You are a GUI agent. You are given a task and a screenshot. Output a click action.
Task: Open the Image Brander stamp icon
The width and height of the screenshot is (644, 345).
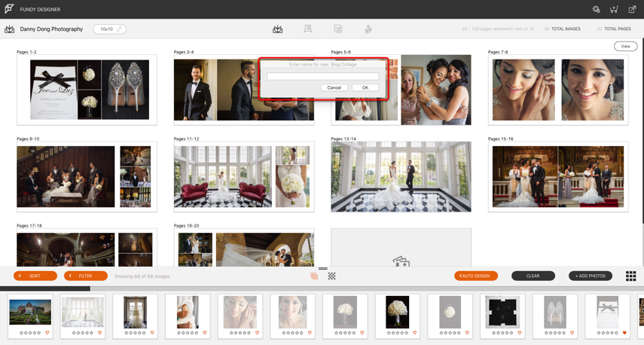click(x=368, y=29)
